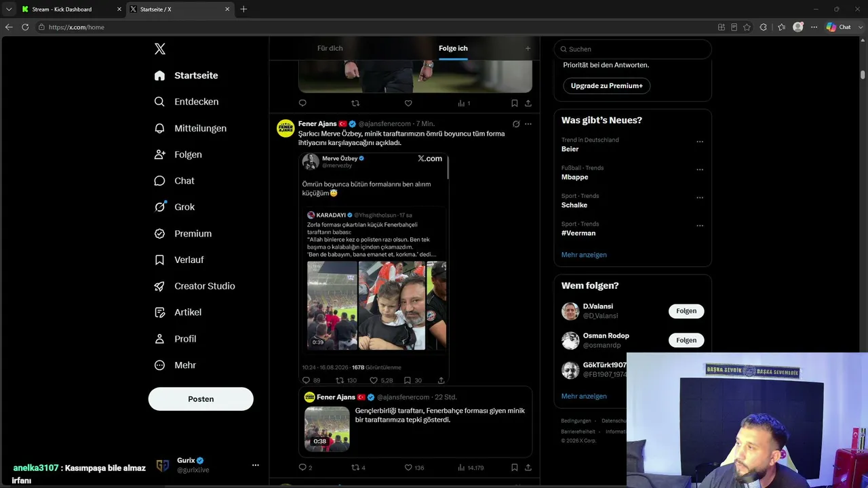Image resolution: width=868 pixels, height=488 pixels.
Task: Open options for the Mbappe trend
Action: [700, 169]
